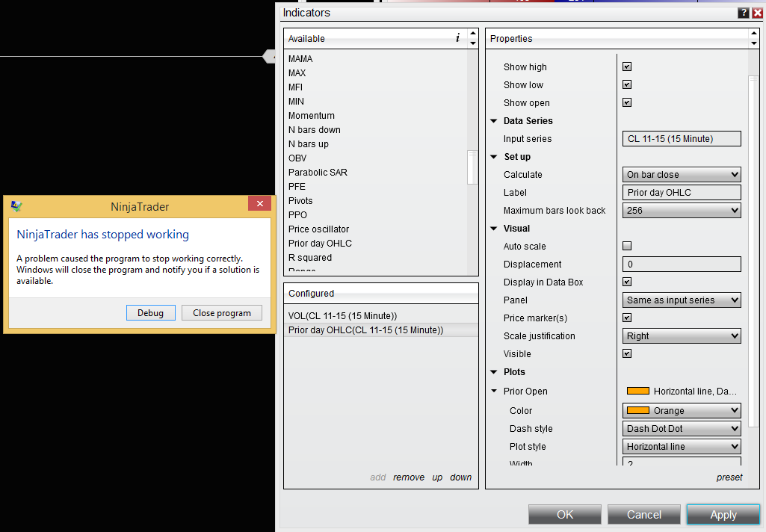This screenshot has height=532, width=766.
Task: Open the Maximum bars look back dropdown
Action: [682, 211]
